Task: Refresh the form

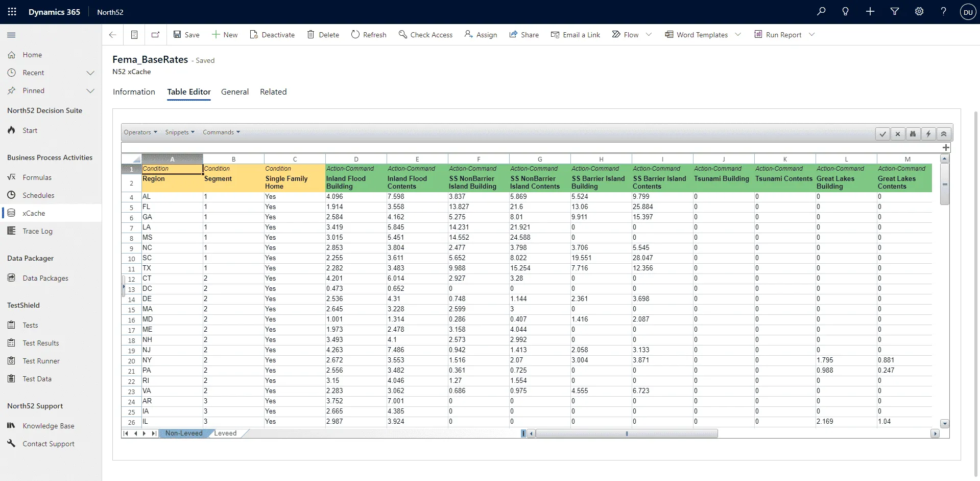Action: coord(369,35)
